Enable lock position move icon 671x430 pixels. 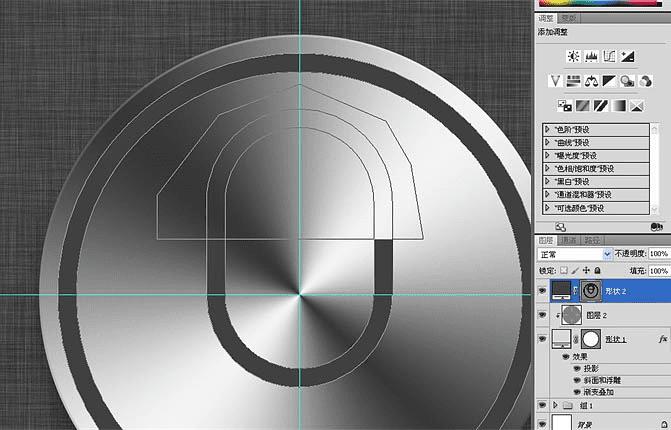[586, 270]
